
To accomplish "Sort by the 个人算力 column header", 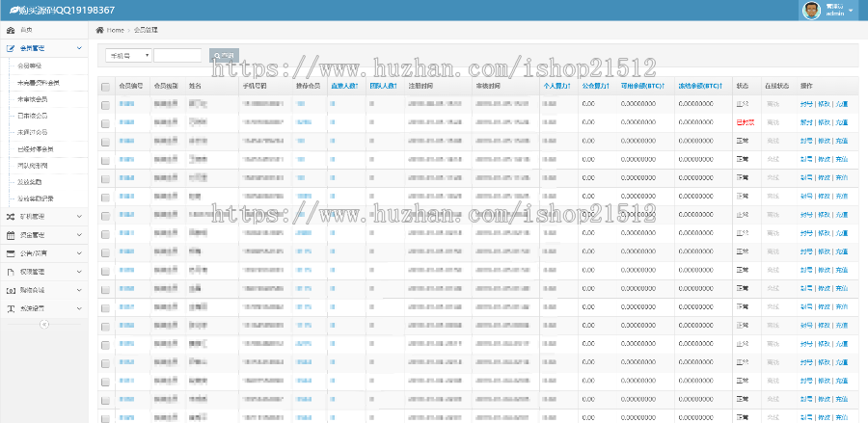I will click(x=556, y=87).
